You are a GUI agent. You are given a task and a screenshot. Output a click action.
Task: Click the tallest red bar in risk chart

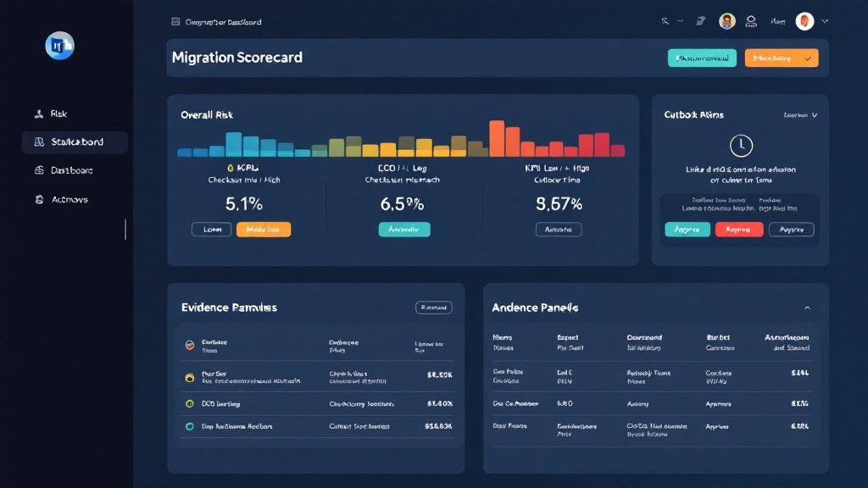tap(602, 145)
